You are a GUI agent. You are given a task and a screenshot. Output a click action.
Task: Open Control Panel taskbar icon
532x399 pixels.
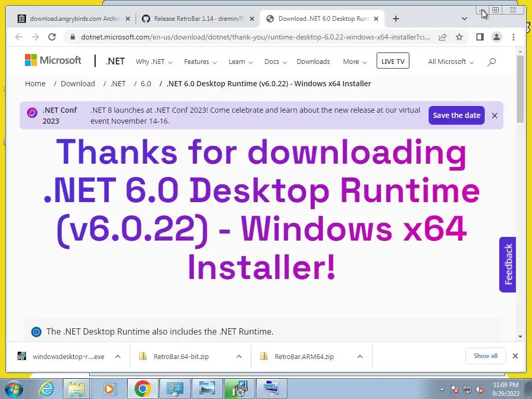pos(175,389)
